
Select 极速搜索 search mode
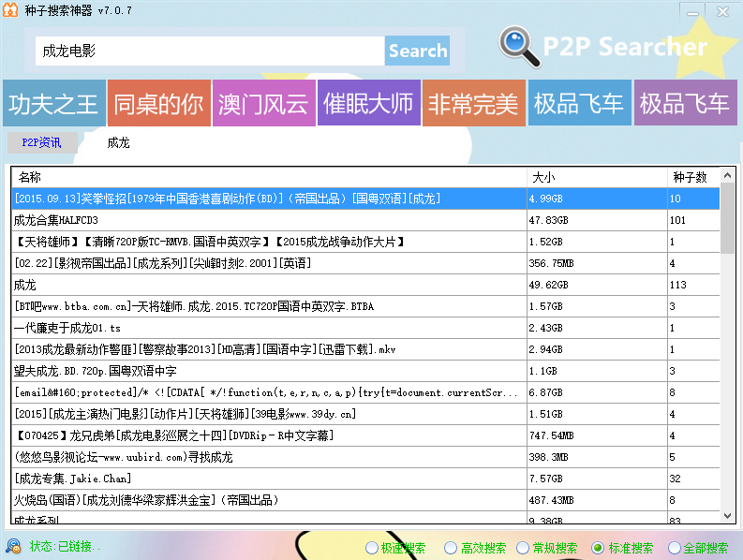pyautogui.click(x=395, y=548)
